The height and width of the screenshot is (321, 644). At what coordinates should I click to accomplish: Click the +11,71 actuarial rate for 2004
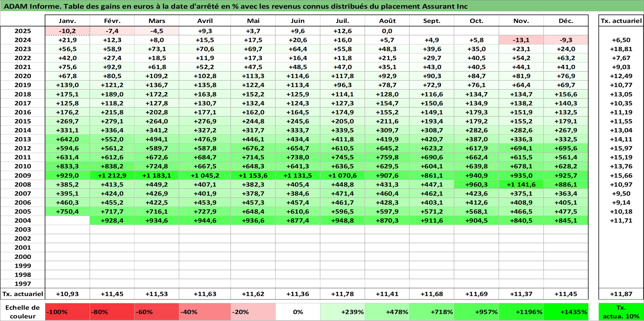621,220
